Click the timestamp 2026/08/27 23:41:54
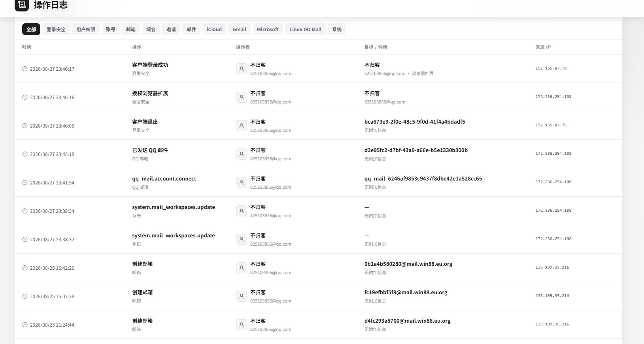 click(x=52, y=183)
